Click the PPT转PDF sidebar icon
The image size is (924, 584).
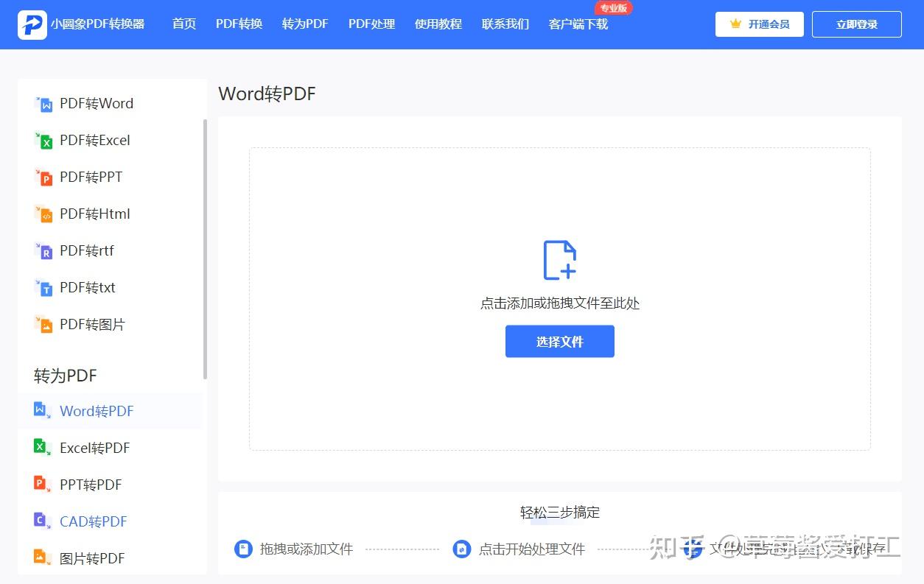coord(43,485)
